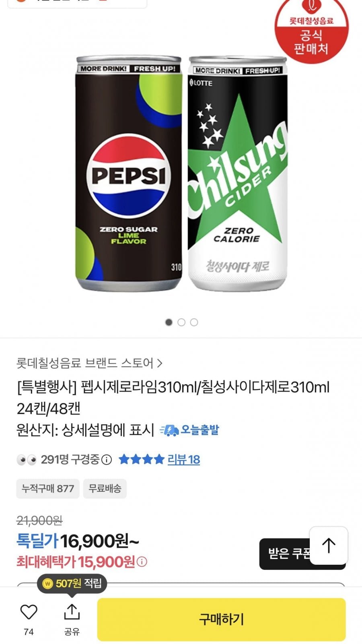Image resolution: width=362 pixels, height=644 pixels.
Task: Tap the 누적구매 877 tag
Action: click(x=48, y=489)
